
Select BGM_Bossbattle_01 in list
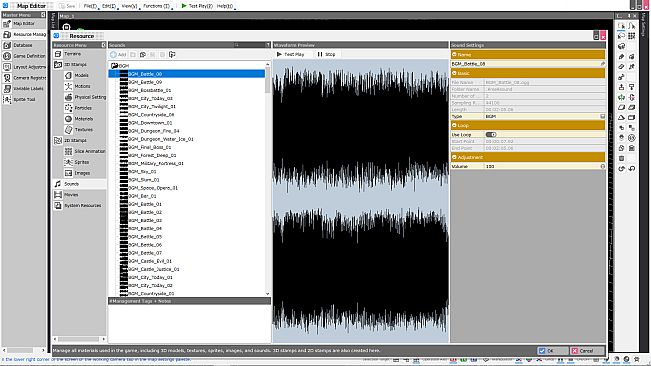click(x=149, y=90)
